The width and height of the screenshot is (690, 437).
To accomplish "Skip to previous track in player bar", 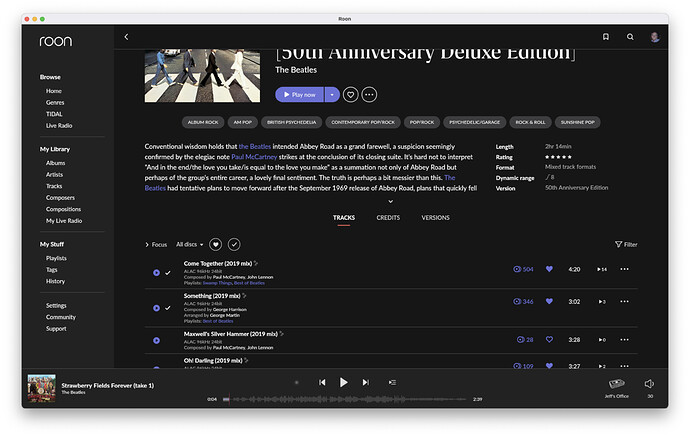I will click(x=322, y=382).
